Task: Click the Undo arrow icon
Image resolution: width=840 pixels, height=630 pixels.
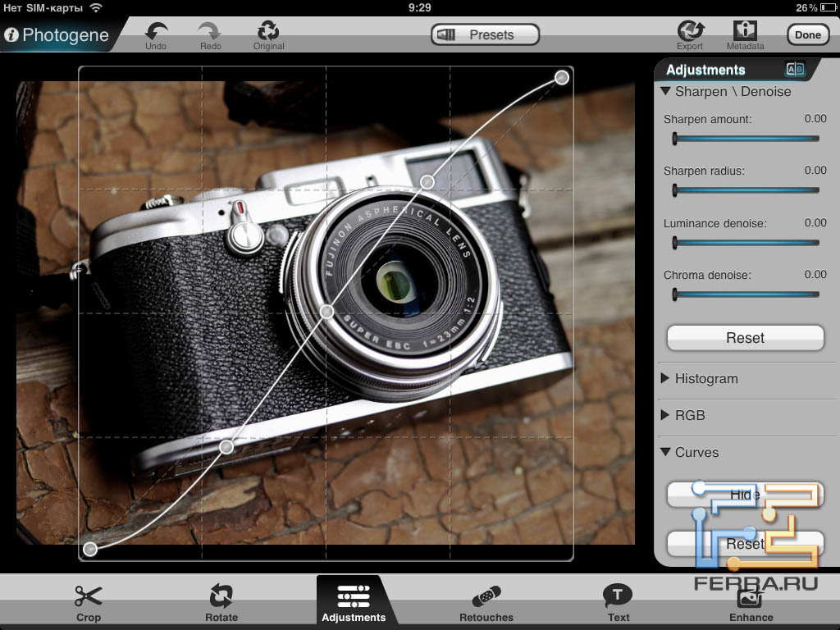Action: pyautogui.click(x=156, y=32)
